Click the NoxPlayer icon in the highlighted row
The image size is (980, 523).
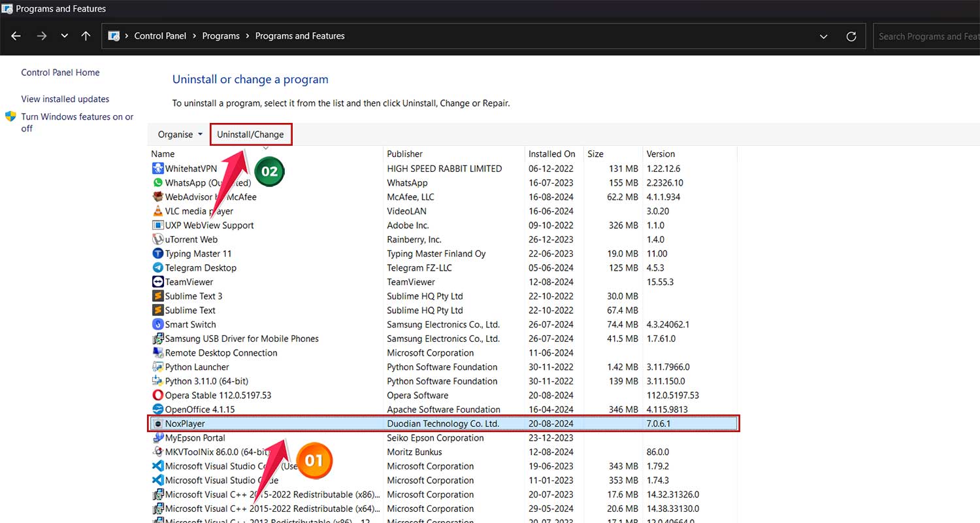coord(157,423)
